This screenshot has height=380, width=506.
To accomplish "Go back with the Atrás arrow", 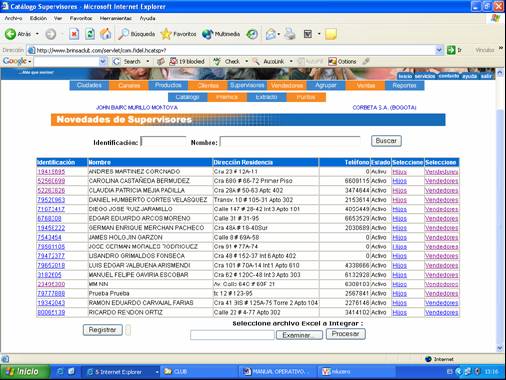I will pos(17,34).
